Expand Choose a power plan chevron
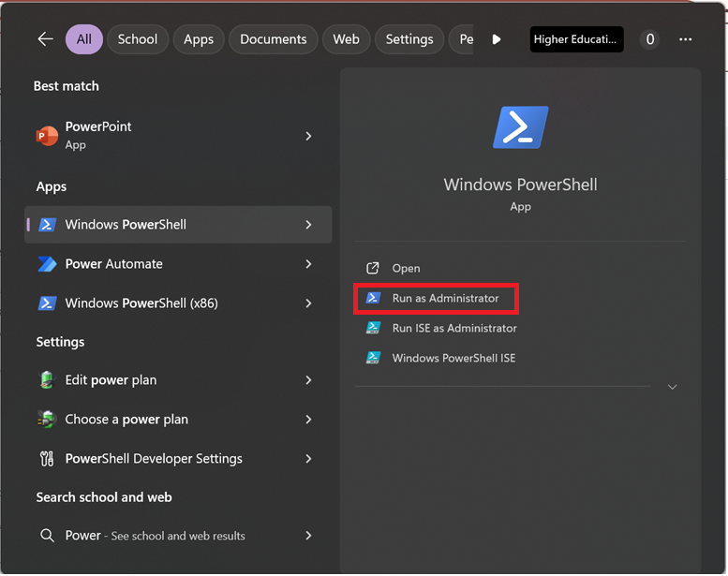 [309, 419]
